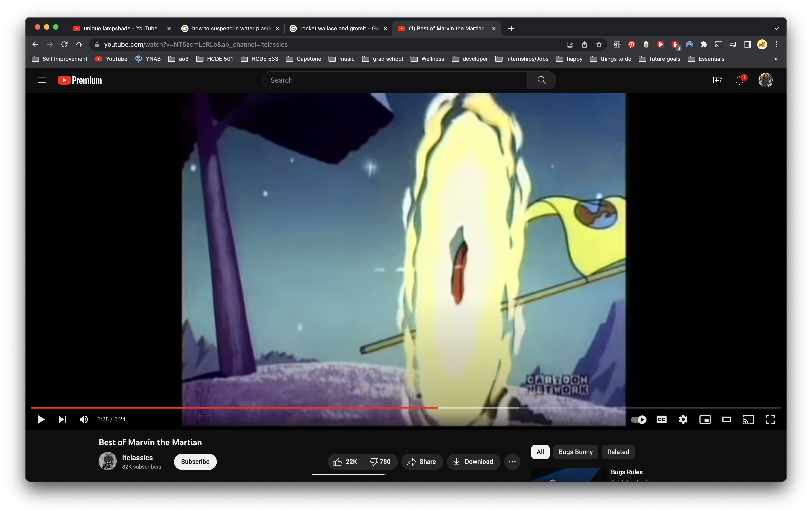Screen dimensions: 812x515
Task: Switch to unique lampshade YouTube tab
Action: 120,29
